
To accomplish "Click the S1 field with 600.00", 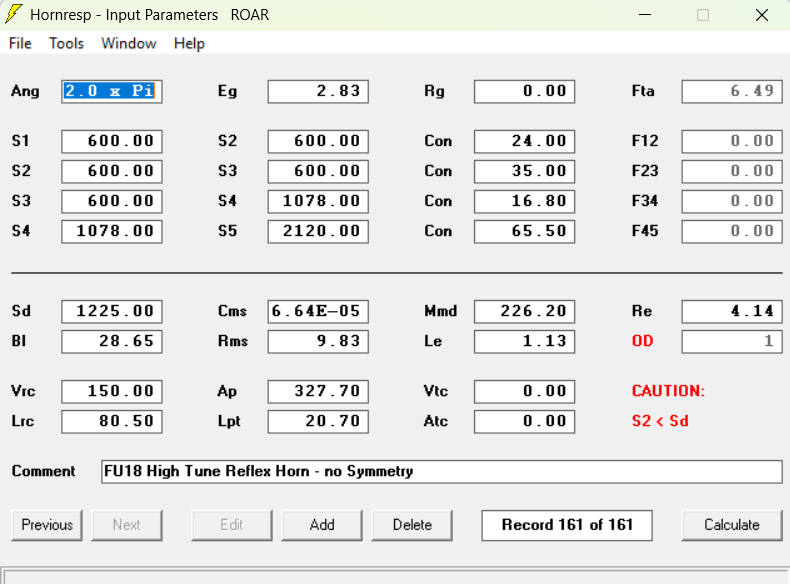I will [x=112, y=141].
